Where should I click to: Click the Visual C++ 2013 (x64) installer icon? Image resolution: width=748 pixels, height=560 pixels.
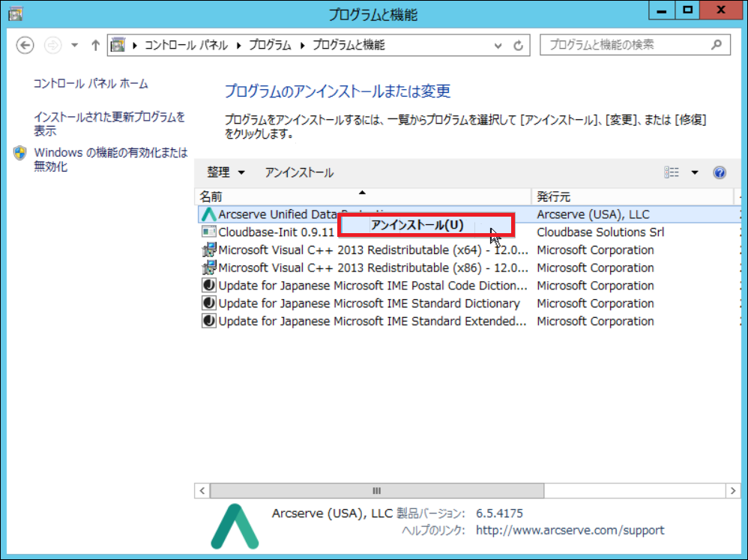(x=208, y=250)
